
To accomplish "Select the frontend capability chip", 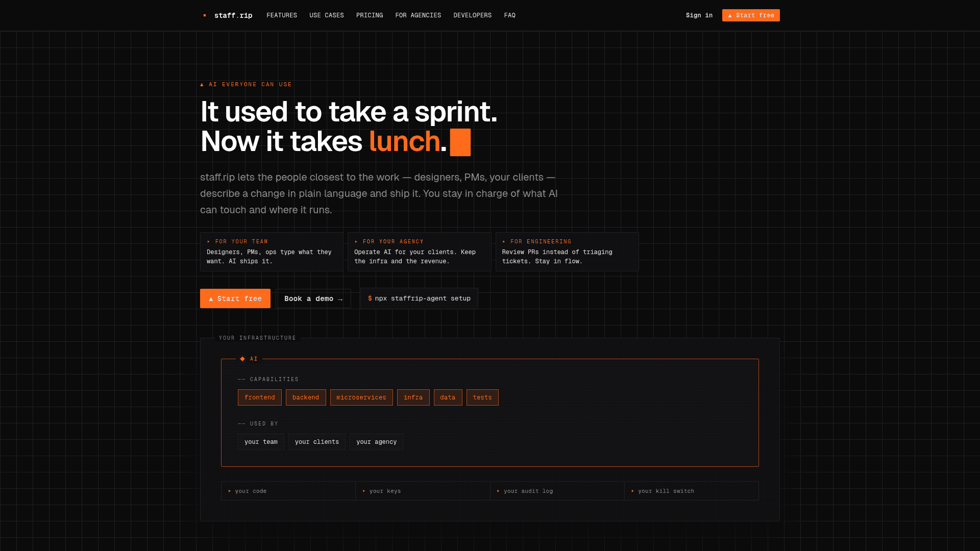I will [260, 397].
